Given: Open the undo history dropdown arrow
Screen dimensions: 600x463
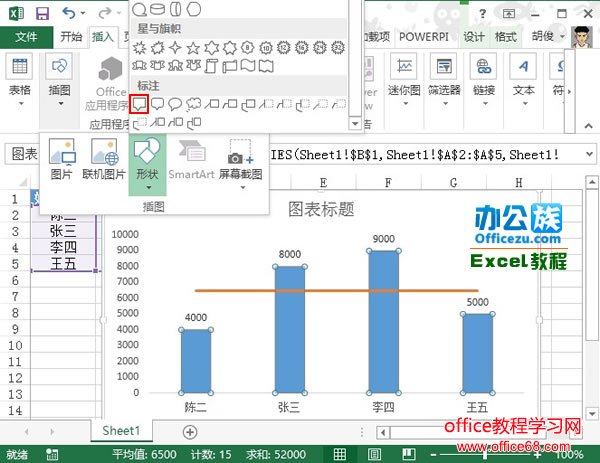Looking at the screenshot, I should pyautogui.click(x=83, y=14).
